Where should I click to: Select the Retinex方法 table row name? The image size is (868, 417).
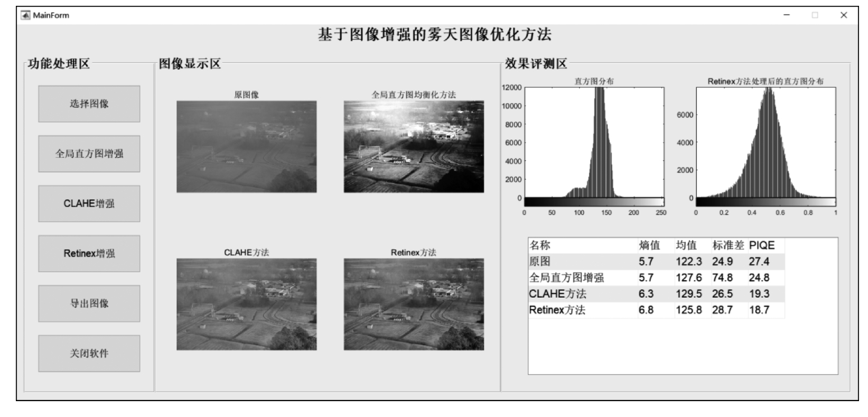tap(583, 310)
